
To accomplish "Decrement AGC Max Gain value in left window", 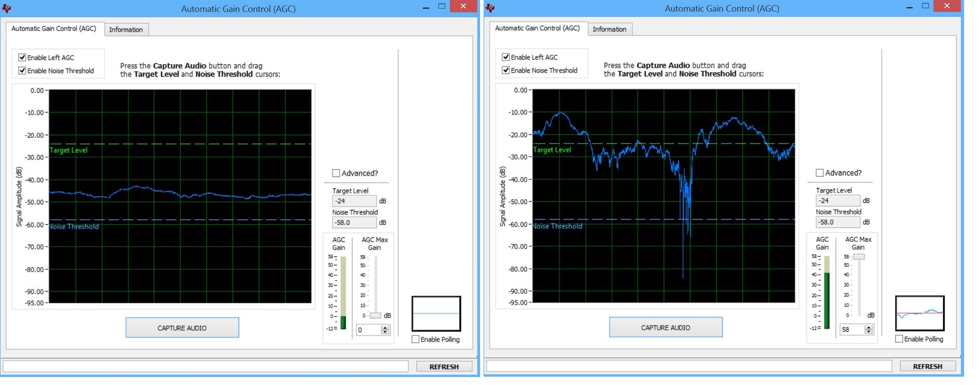I will click(385, 332).
